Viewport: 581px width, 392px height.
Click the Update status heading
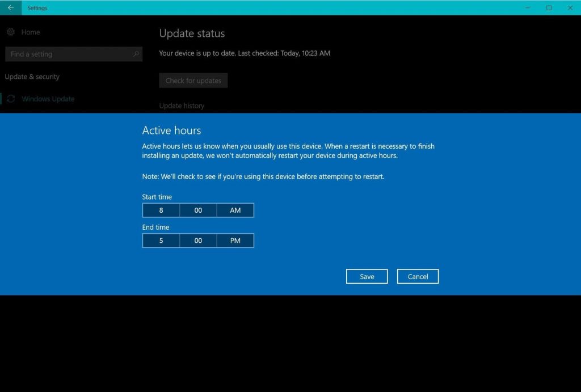click(192, 33)
